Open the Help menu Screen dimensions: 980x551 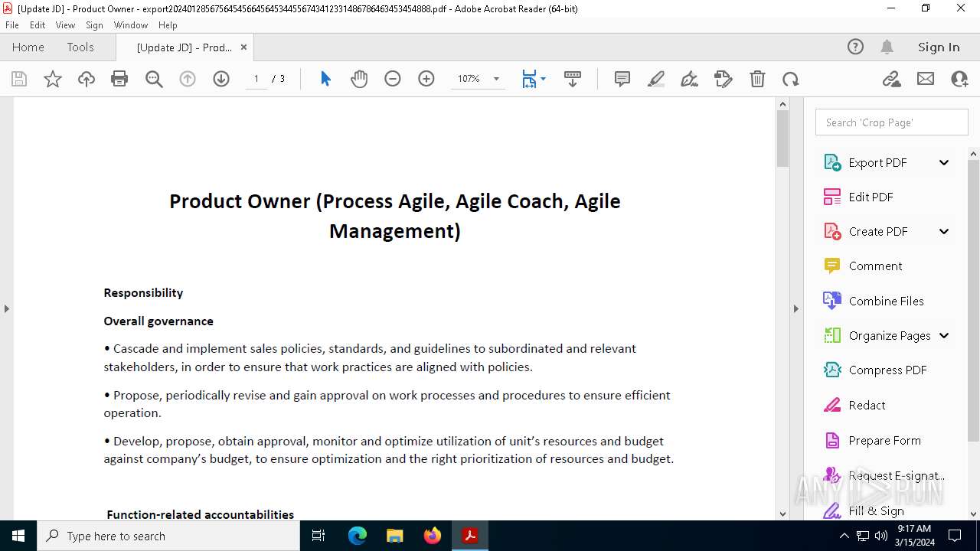point(168,24)
